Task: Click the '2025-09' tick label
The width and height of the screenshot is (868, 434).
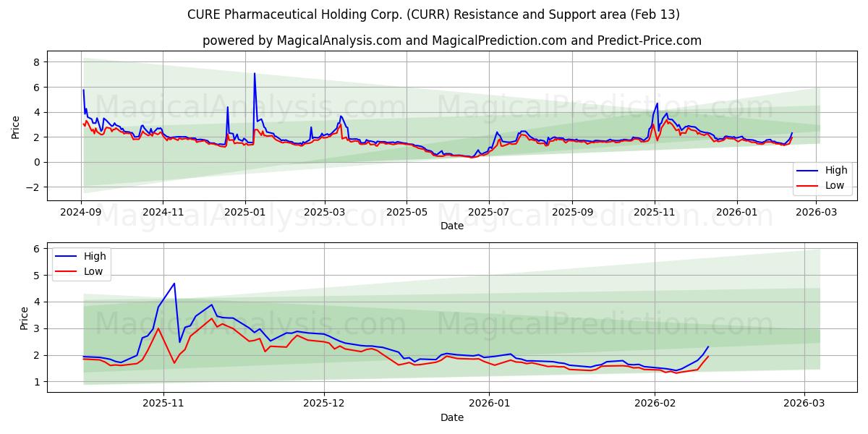Action: (x=572, y=212)
